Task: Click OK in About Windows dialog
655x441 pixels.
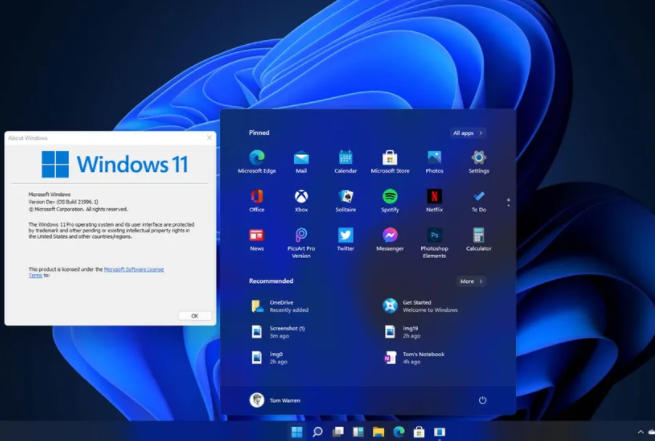Action: coord(195,316)
